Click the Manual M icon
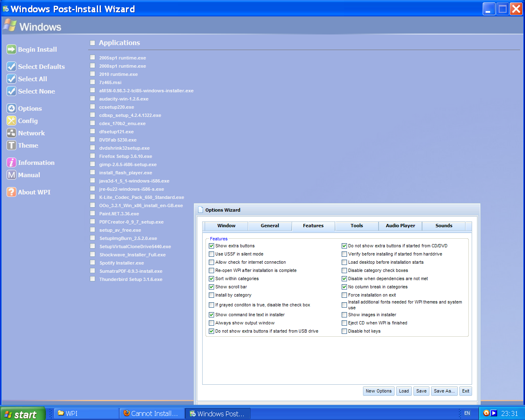This screenshot has width=525, height=420. coord(11,175)
